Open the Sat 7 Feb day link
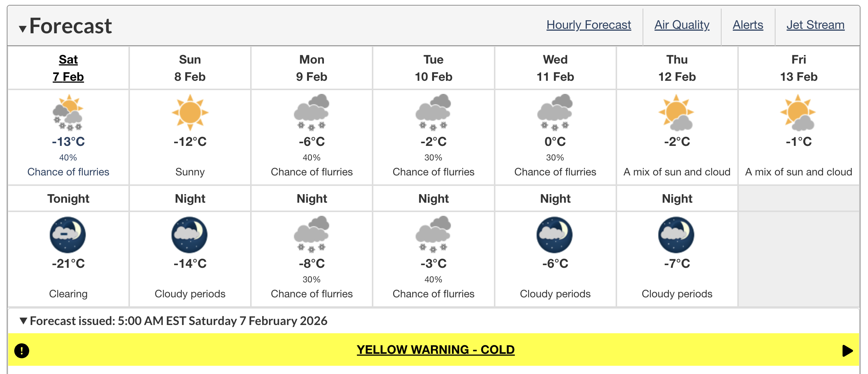Screen dimensions: 868x374 [68, 68]
